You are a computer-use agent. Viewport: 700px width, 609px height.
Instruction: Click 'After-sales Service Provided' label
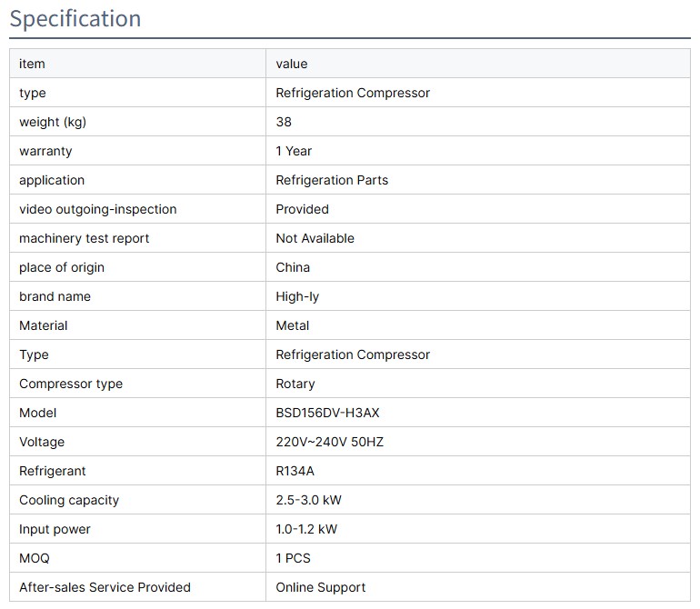pos(105,587)
